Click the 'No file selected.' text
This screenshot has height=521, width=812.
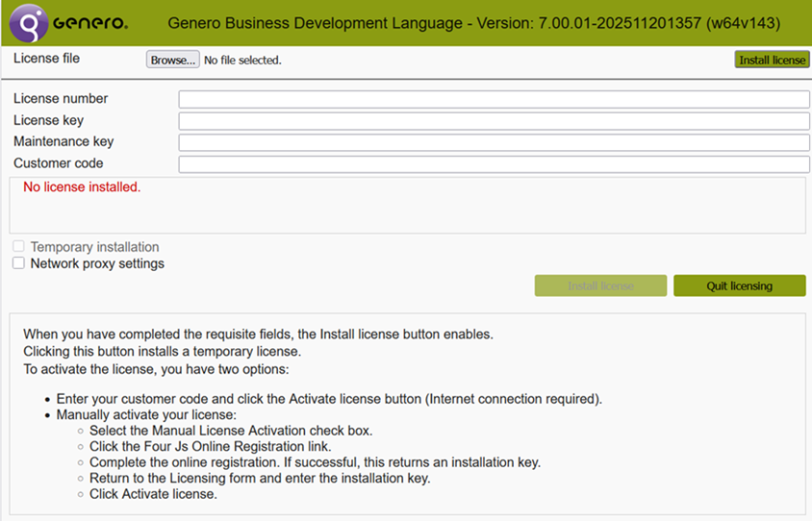pyautogui.click(x=242, y=60)
